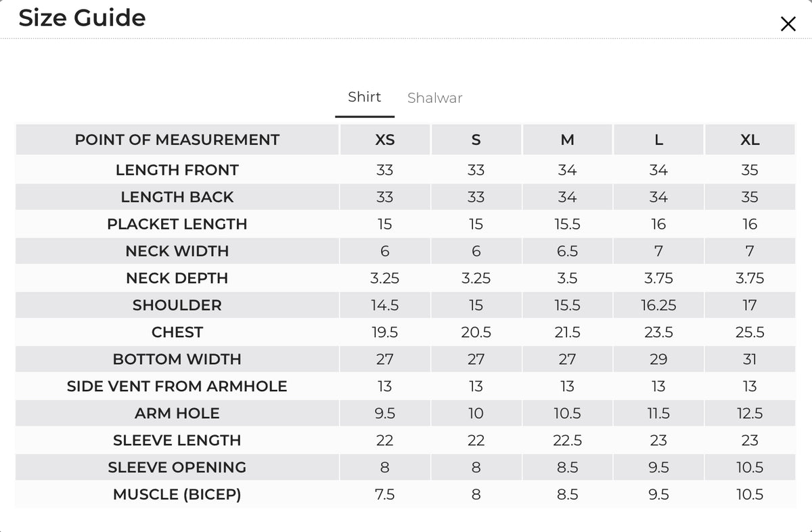Click the NECK DEPTH row label

pyautogui.click(x=177, y=278)
